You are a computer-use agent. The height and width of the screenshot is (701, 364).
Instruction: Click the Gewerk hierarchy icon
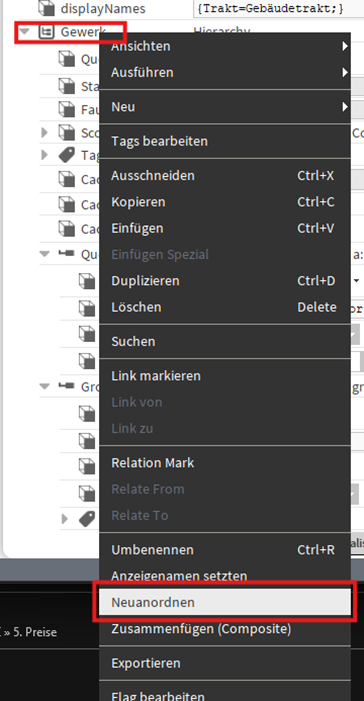(x=46, y=32)
